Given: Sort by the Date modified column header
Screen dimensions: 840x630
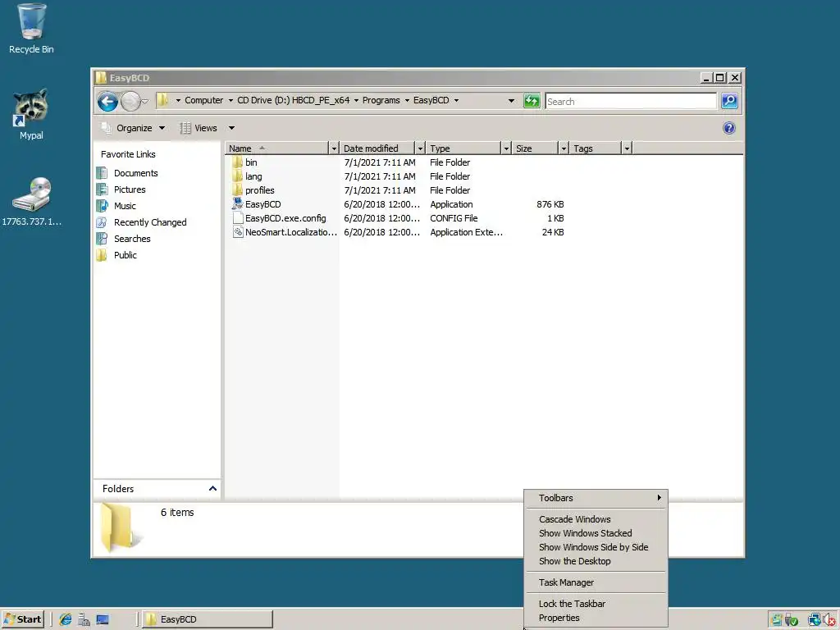Looking at the screenshot, I should click(x=377, y=148).
